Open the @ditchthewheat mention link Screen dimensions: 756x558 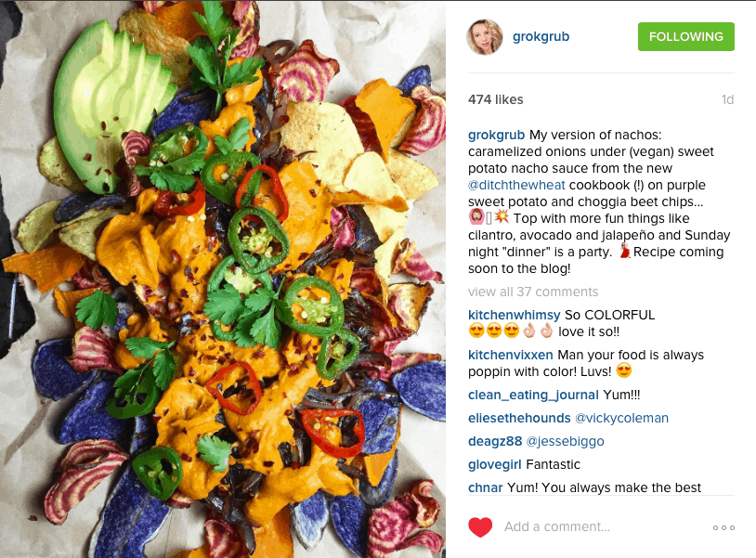pos(516,185)
